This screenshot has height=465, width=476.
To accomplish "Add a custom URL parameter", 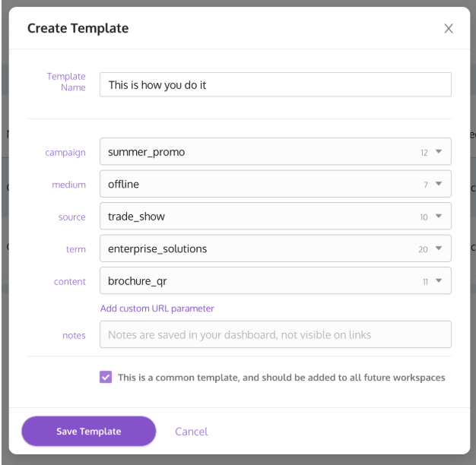I will (157, 308).
